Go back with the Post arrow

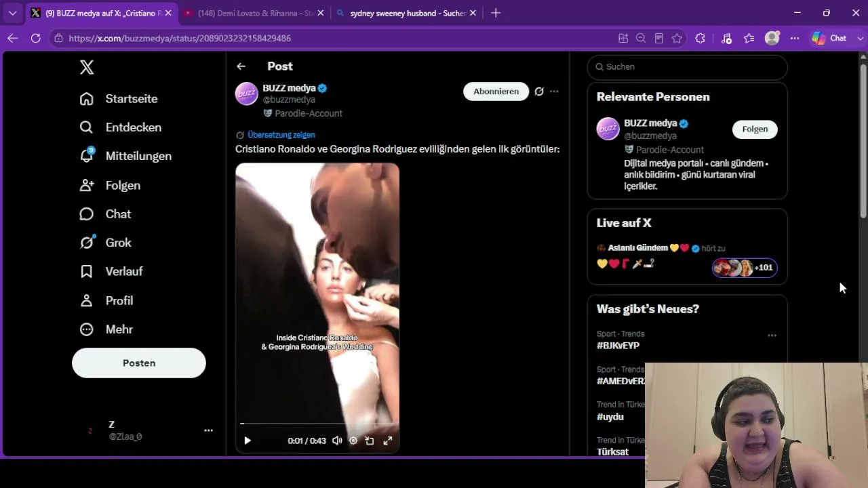pyautogui.click(x=241, y=66)
